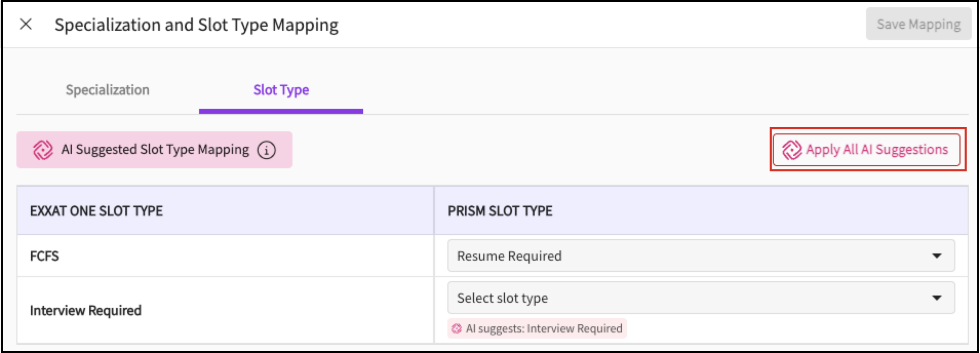The width and height of the screenshot is (980, 353).
Task: Select the FCFS row label
Action: (x=45, y=256)
